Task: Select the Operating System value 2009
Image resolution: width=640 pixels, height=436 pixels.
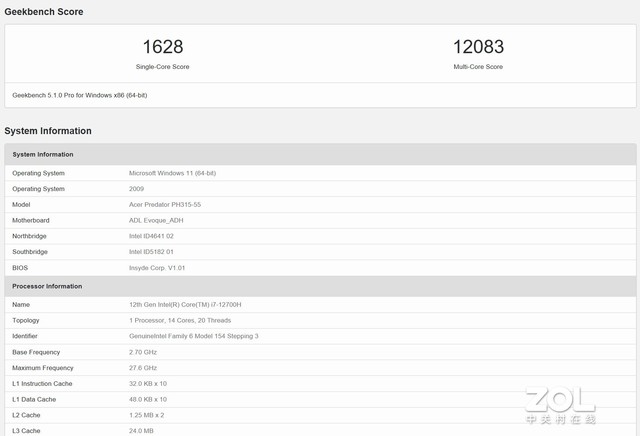Action: coord(136,189)
